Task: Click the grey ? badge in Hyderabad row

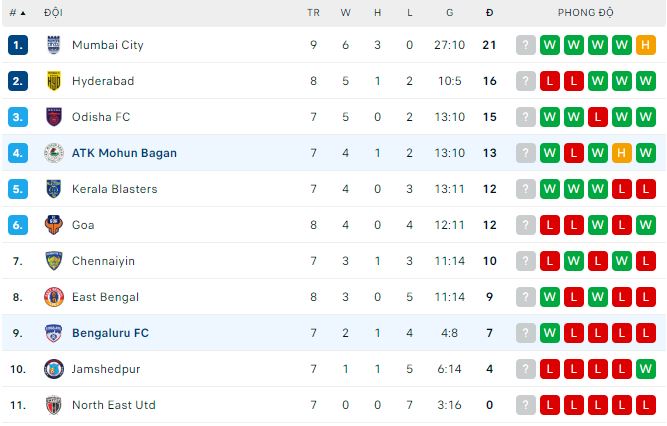Action: [526, 81]
